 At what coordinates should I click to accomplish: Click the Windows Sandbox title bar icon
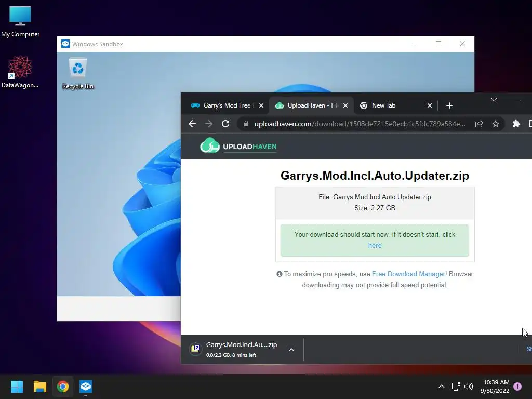click(65, 44)
